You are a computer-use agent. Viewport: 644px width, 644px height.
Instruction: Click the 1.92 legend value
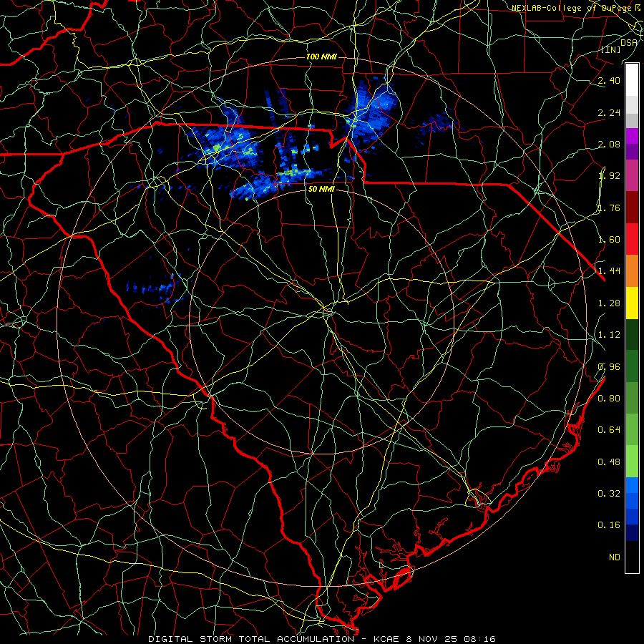(609, 176)
